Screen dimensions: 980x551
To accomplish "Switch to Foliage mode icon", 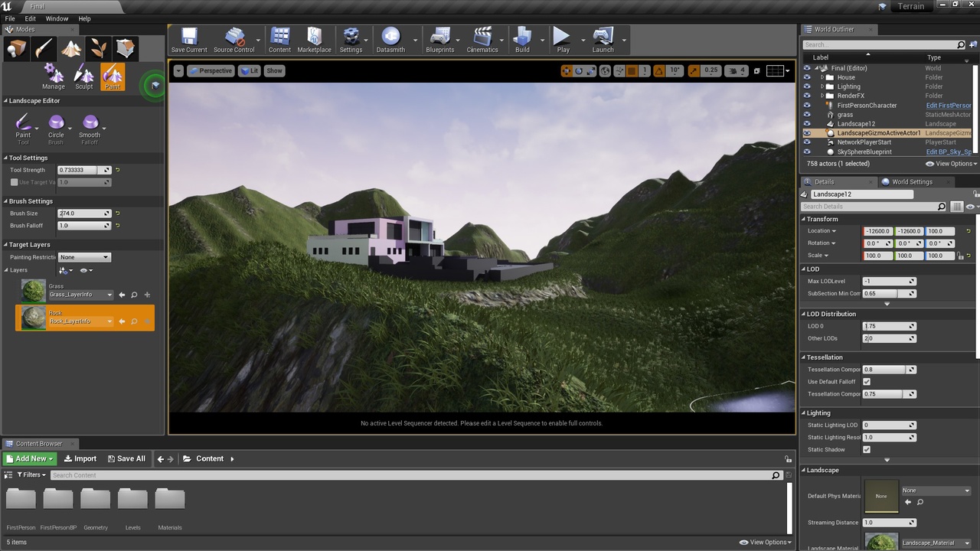I will (98, 49).
